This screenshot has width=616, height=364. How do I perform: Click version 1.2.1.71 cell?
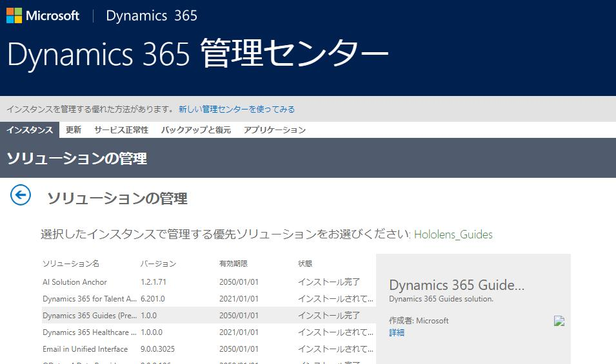[154, 282]
